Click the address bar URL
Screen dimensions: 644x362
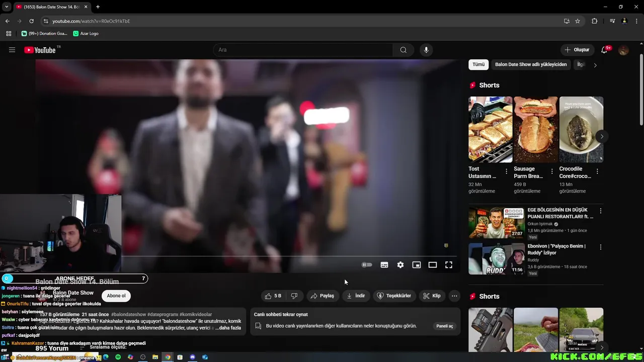[91, 21]
